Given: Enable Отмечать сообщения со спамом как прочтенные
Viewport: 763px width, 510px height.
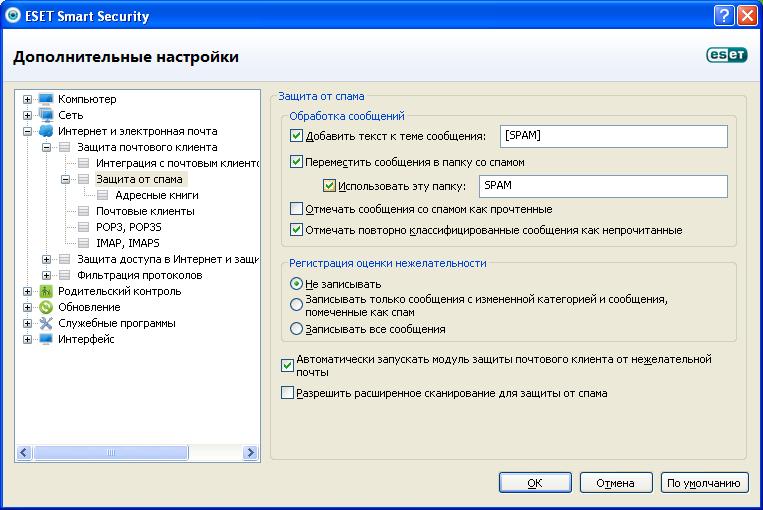Looking at the screenshot, I should click(x=296, y=209).
